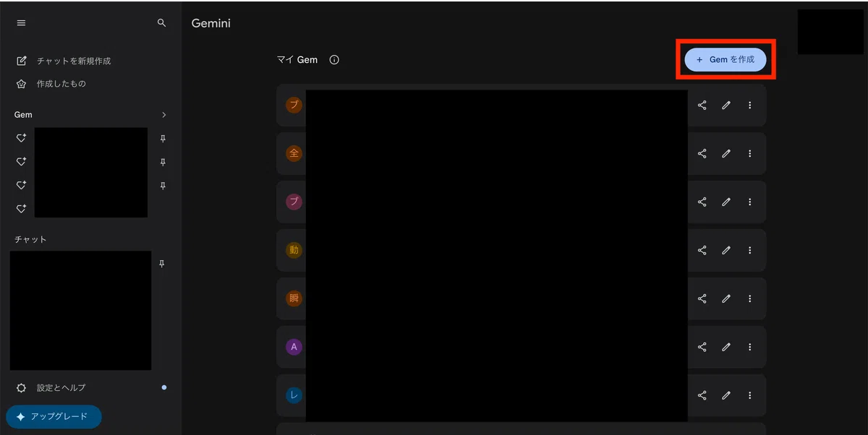Screen dimensions: 868x435
Task: Click the yellow 動 Gem avatar
Action: [294, 250]
